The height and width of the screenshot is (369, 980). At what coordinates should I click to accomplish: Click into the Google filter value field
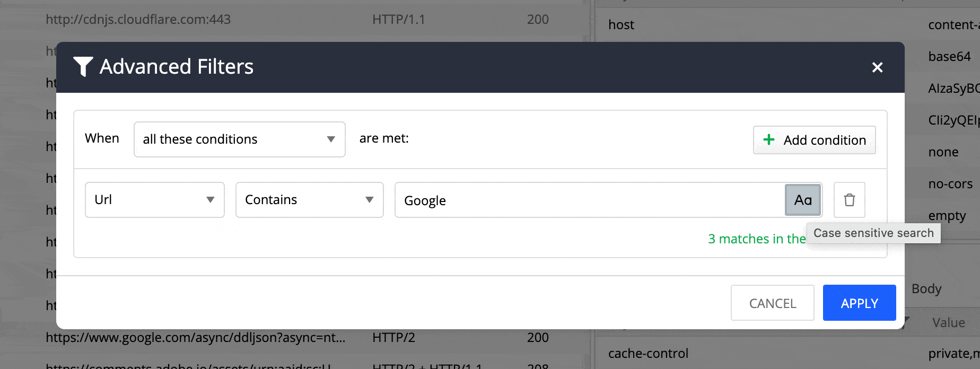pyautogui.click(x=590, y=200)
